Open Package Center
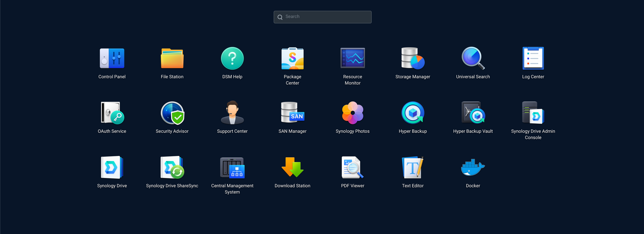Screen dimensions: 644x234 (292, 58)
